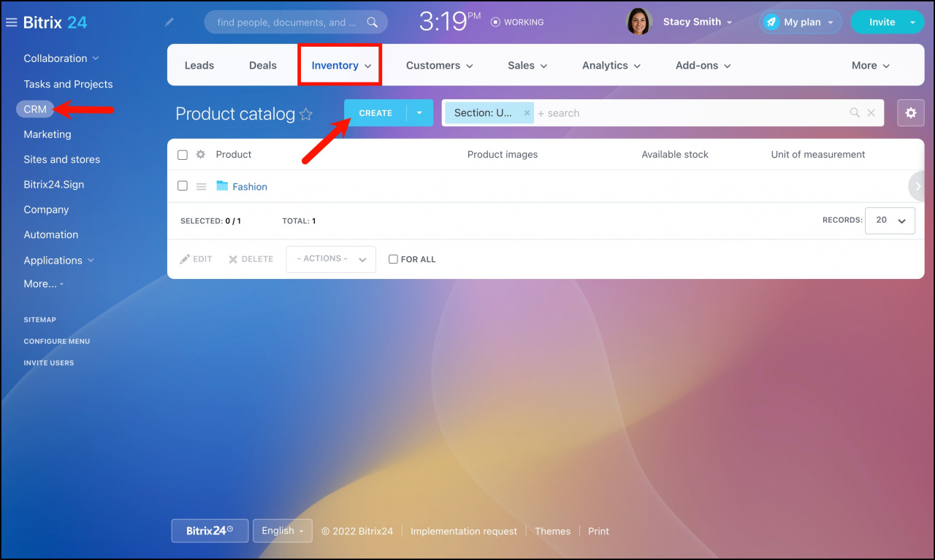Change the records-per-page dropdown showing 20
935x560 pixels.
[x=890, y=220]
